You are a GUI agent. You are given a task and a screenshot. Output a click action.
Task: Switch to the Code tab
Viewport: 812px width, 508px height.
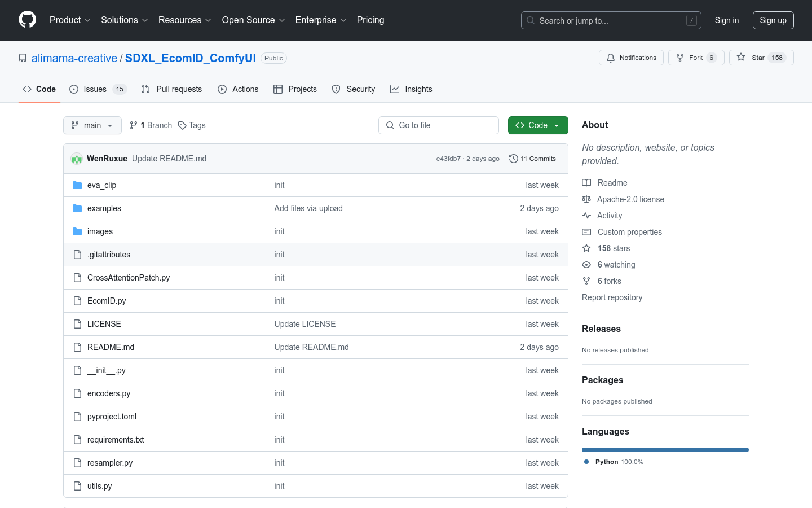(x=39, y=89)
